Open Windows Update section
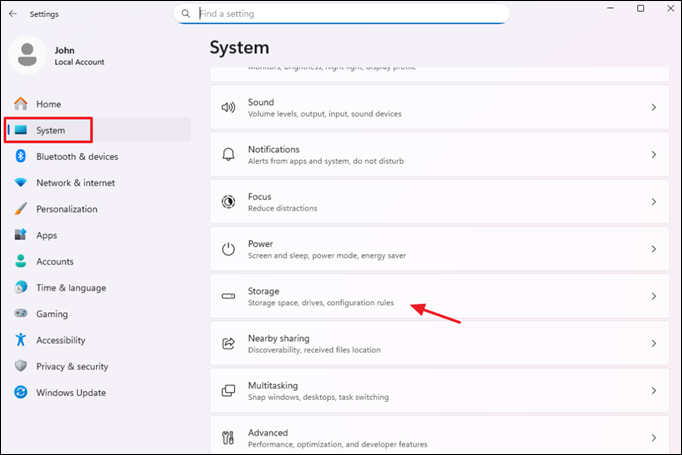This screenshot has width=682, height=455. [98, 392]
